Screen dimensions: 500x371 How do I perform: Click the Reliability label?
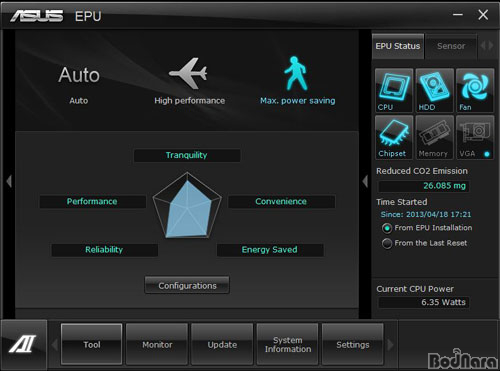(x=105, y=250)
